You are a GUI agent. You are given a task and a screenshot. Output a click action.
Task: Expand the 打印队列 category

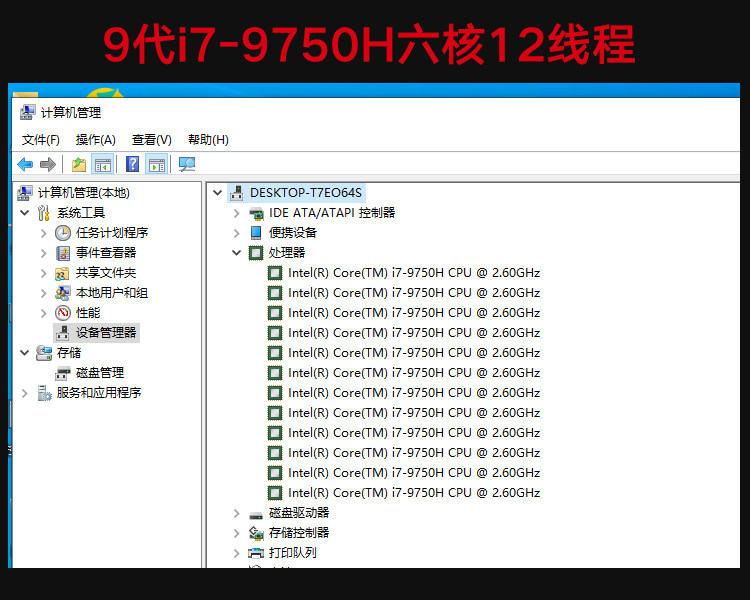(236, 553)
